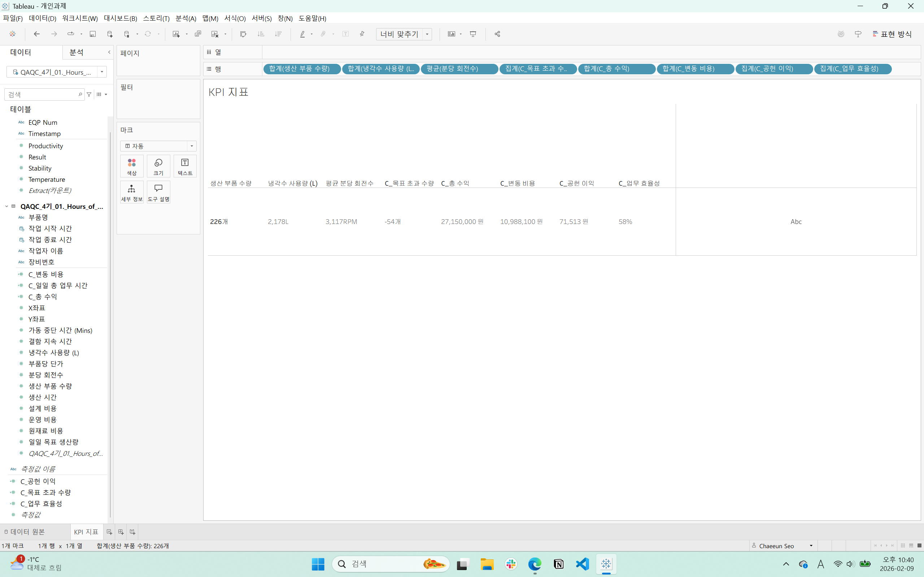The image size is (924, 577).
Task: Click the Presentation mode icon
Action: [x=473, y=34]
